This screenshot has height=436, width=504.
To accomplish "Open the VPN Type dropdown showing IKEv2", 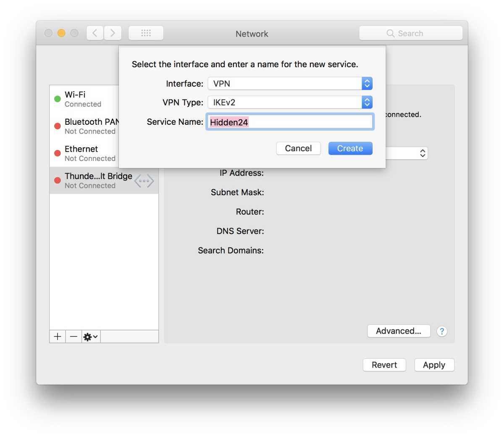I will tap(367, 102).
